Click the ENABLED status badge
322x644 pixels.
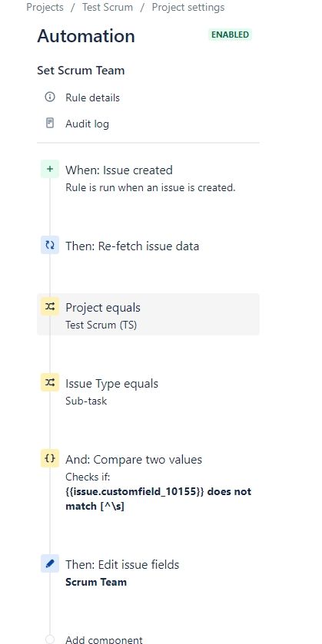[x=230, y=35]
